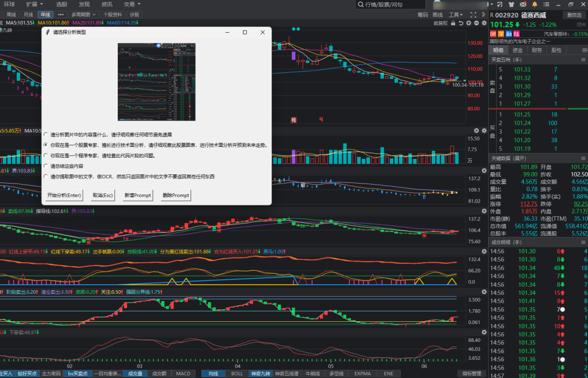Open the 多周期图 dropdown

click(x=83, y=14)
